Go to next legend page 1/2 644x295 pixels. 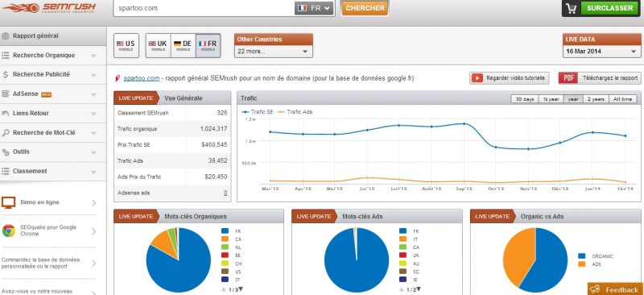[x=418, y=289]
